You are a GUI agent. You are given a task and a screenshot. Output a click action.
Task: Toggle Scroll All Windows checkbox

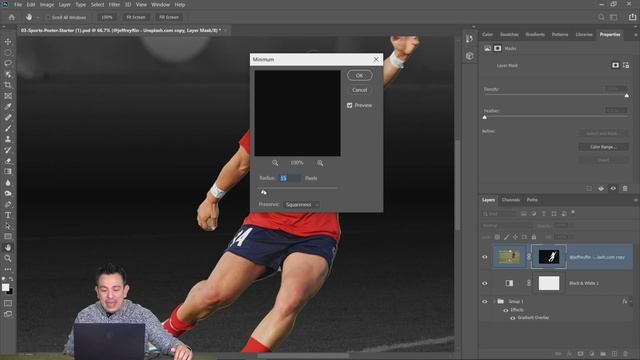coord(49,18)
